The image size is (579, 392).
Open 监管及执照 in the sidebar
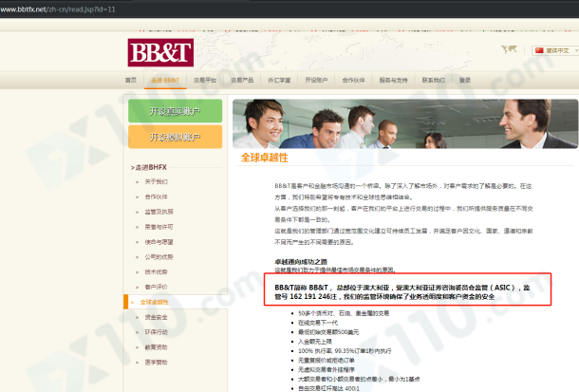tap(159, 212)
